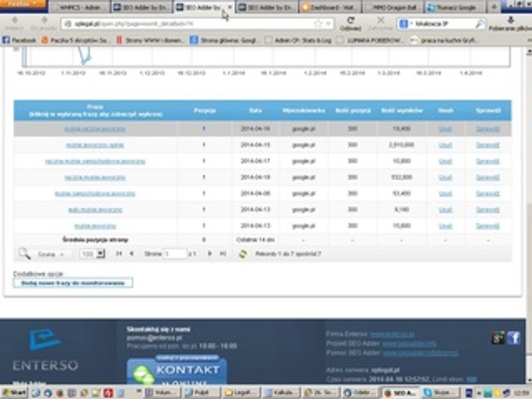Image resolution: width=532 pixels, height=399 pixels.
Task: Bookmark this page with the star icon
Action: tap(318, 24)
